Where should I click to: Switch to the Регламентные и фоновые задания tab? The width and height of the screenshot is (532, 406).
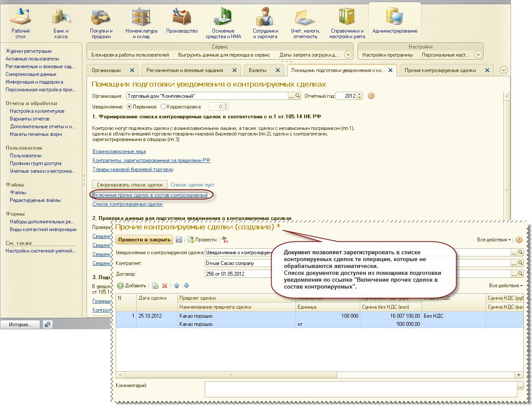184,70
